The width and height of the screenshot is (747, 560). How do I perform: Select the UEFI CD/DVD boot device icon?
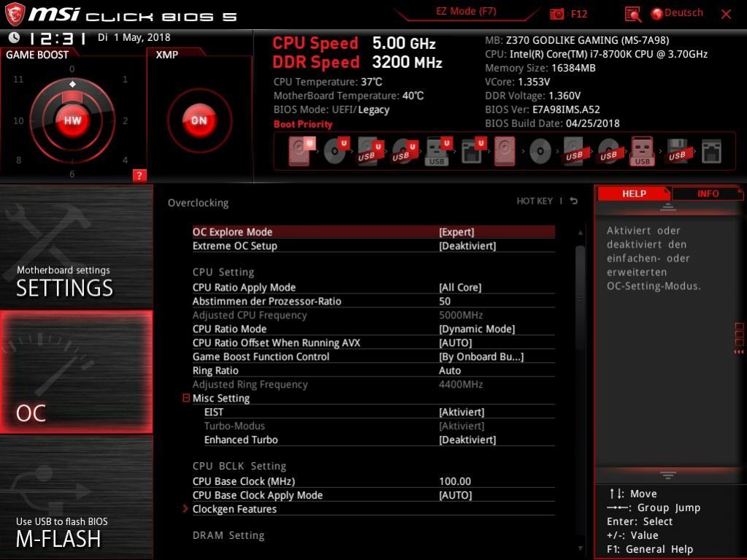coord(337,151)
